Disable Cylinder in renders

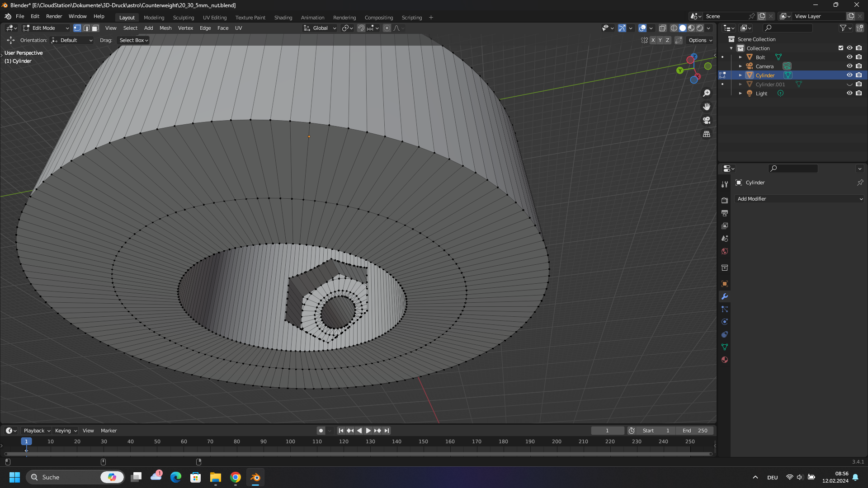(x=859, y=75)
